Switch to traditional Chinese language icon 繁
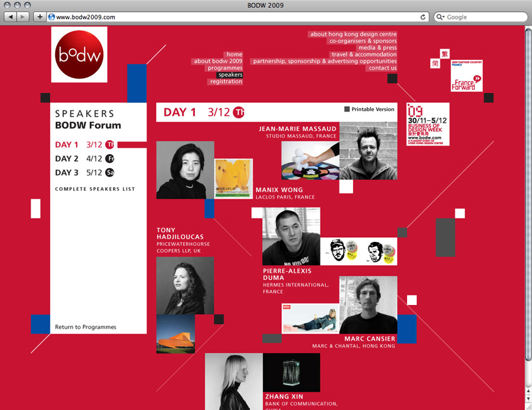This screenshot has height=410, width=532. [445, 54]
